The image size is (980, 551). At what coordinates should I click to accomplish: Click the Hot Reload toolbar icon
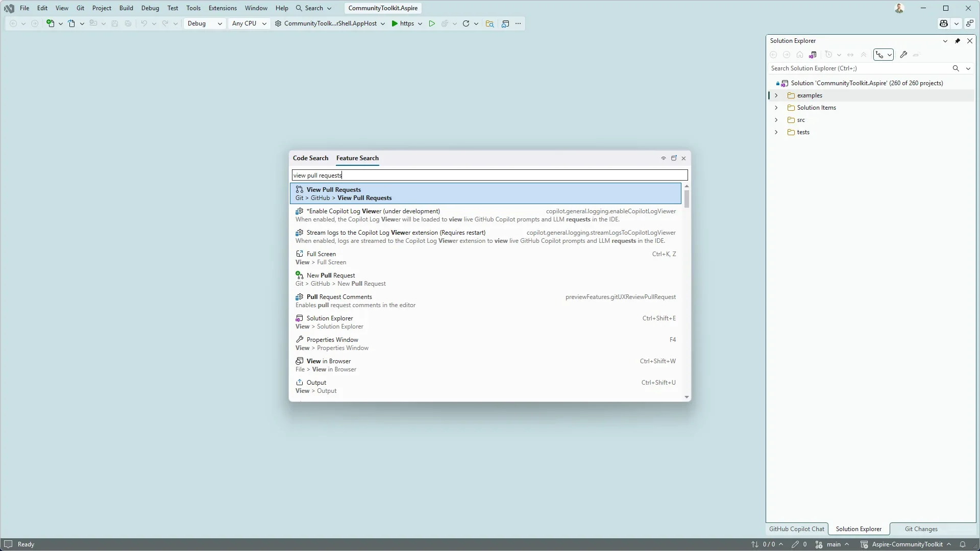445,23
